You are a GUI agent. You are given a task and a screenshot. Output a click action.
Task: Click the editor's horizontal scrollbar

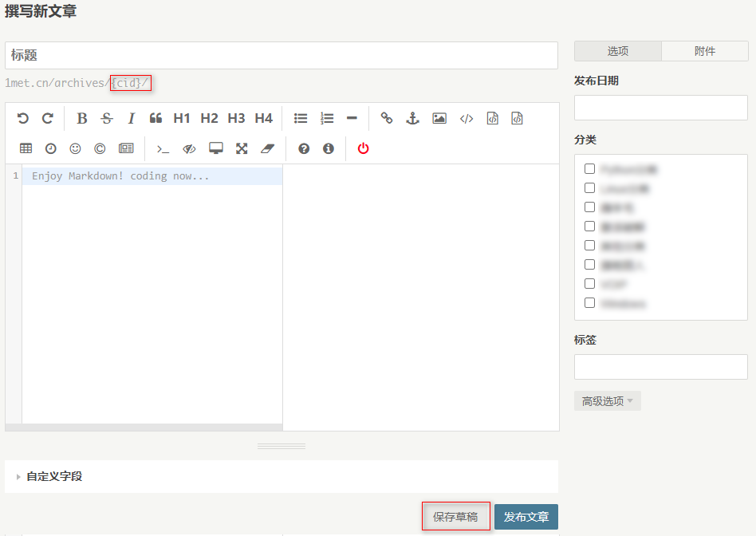[x=144, y=428]
